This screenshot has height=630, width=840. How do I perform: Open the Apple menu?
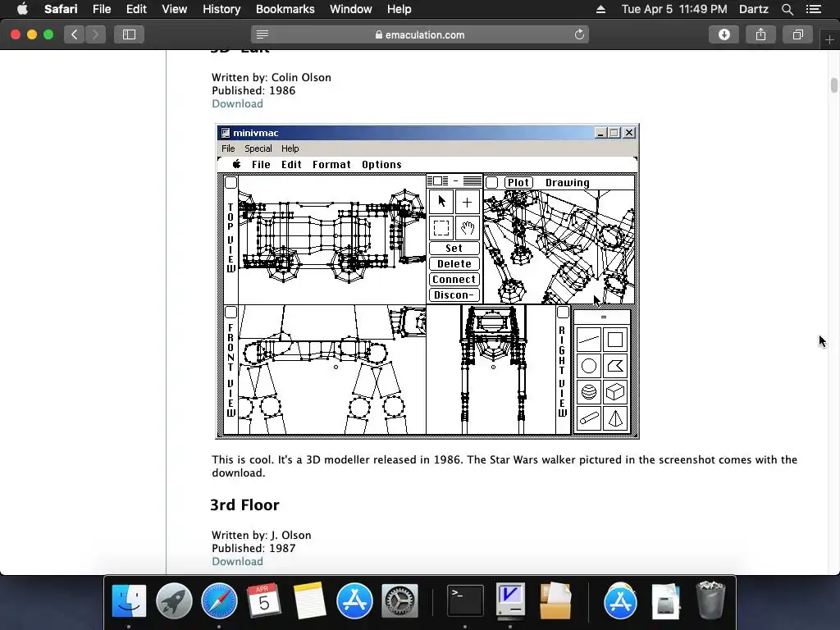coord(22,9)
